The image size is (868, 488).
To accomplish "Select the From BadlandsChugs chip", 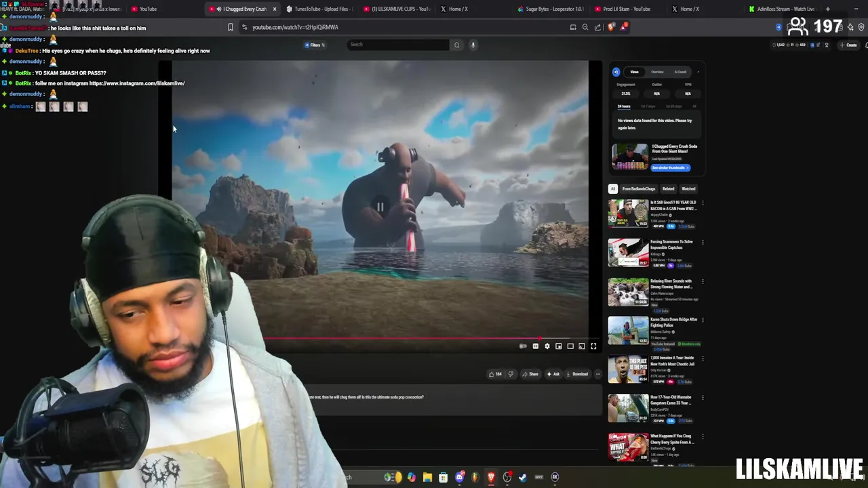I will pyautogui.click(x=639, y=189).
